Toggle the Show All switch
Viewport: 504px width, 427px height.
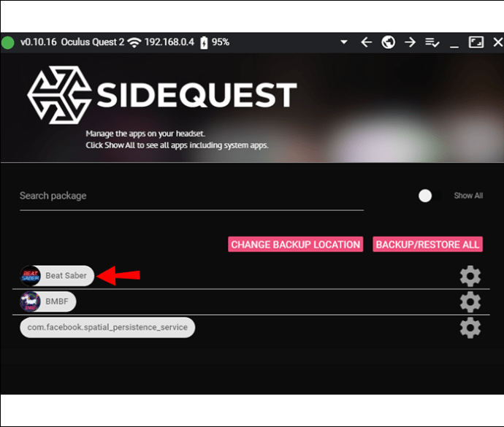430,196
